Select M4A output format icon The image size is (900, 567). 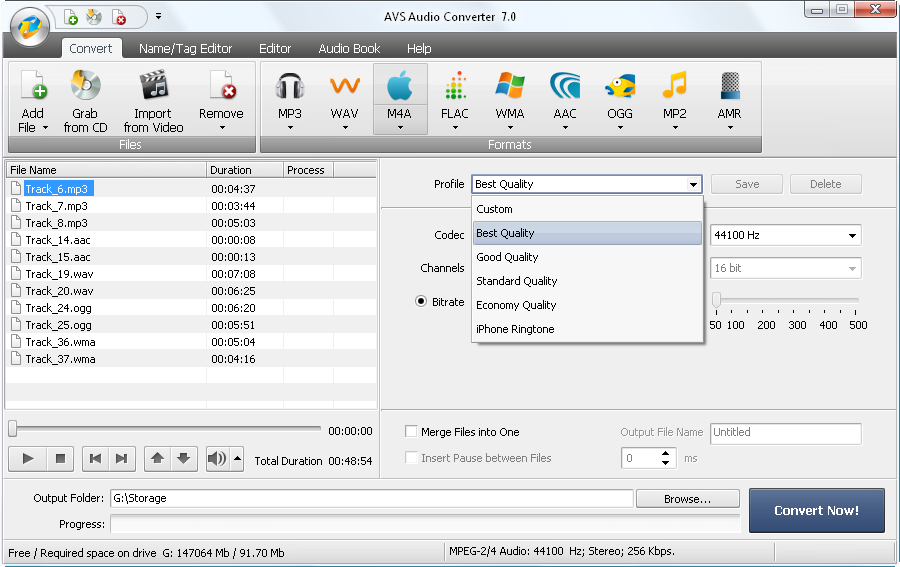(399, 86)
